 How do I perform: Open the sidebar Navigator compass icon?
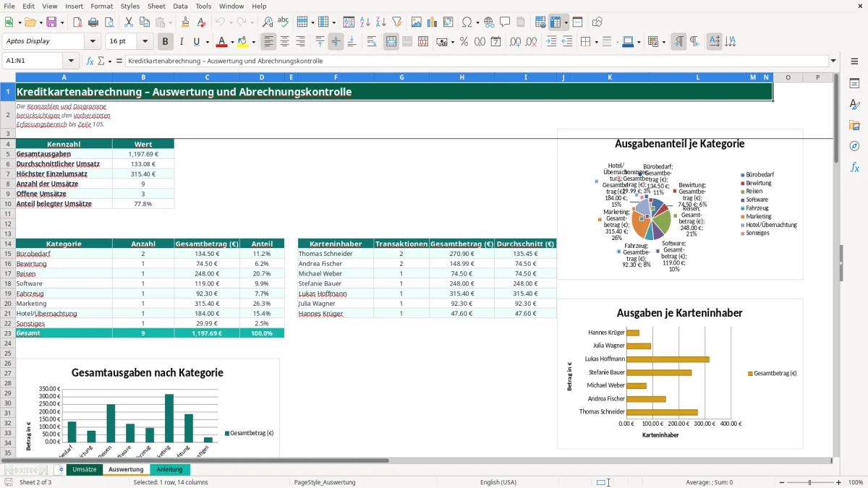click(x=854, y=146)
